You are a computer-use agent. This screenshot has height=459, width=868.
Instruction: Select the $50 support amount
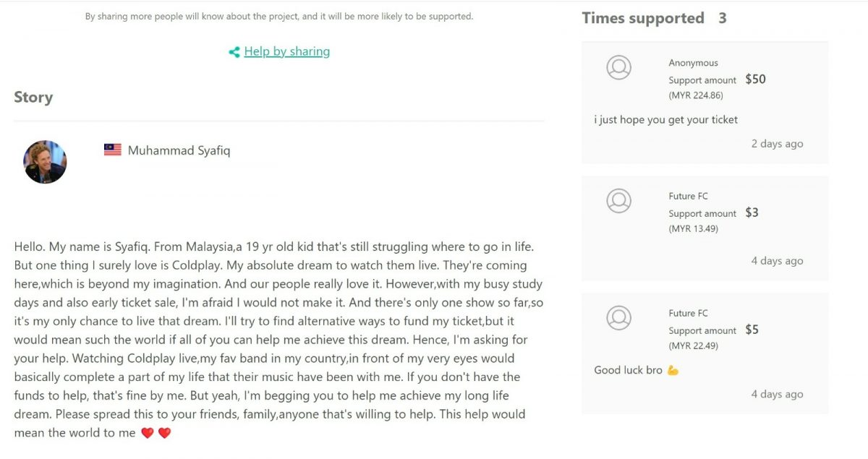pos(755,80)
